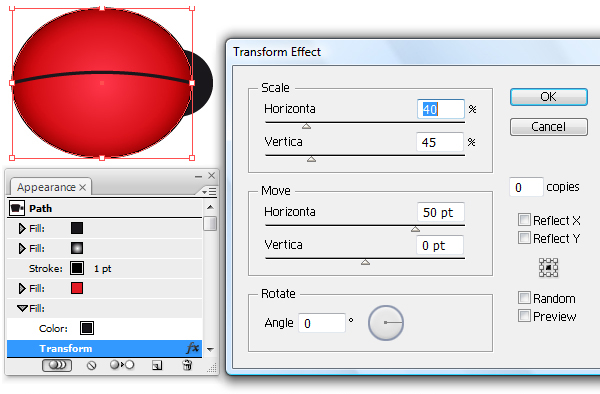Click the Stroke black color swatch

tap(77, 268)
